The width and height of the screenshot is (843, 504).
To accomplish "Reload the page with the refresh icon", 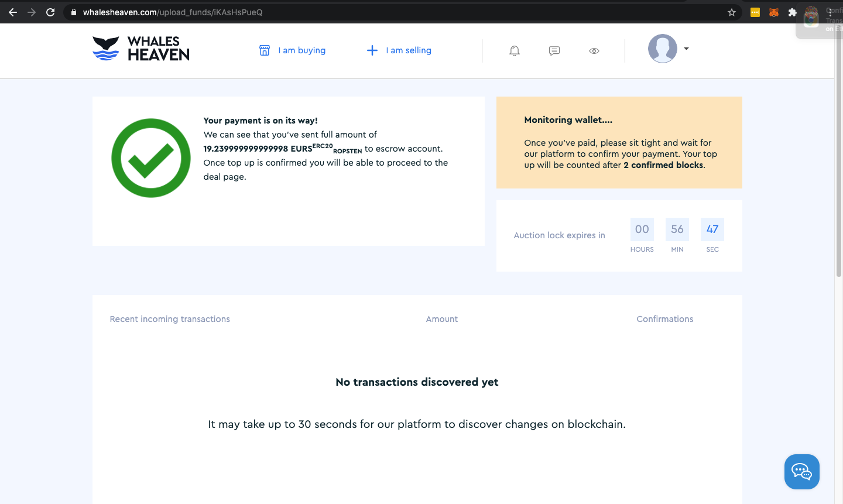I will point(50,12).
